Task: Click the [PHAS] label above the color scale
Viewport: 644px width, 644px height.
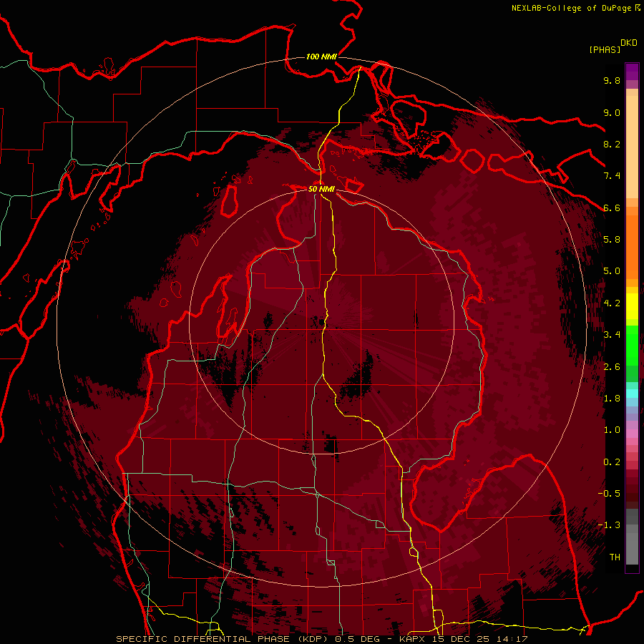Action: tap(605, 49)
